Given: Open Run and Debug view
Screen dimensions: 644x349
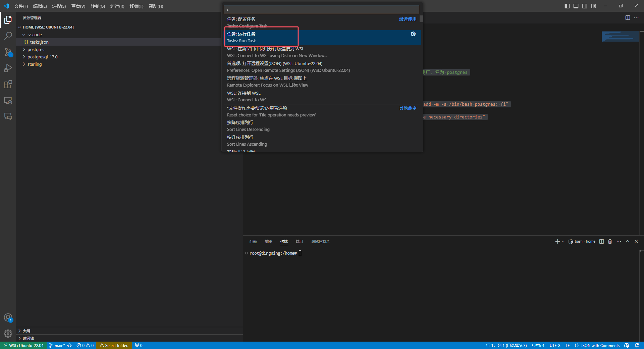Looking at the screenshot, I should click(x=8, y=68).
